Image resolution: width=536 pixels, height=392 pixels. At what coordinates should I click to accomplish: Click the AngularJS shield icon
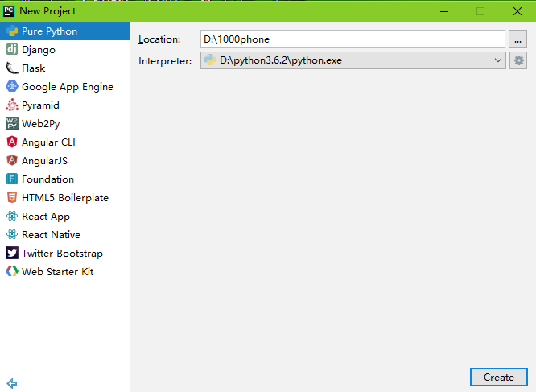pos(12,160)
